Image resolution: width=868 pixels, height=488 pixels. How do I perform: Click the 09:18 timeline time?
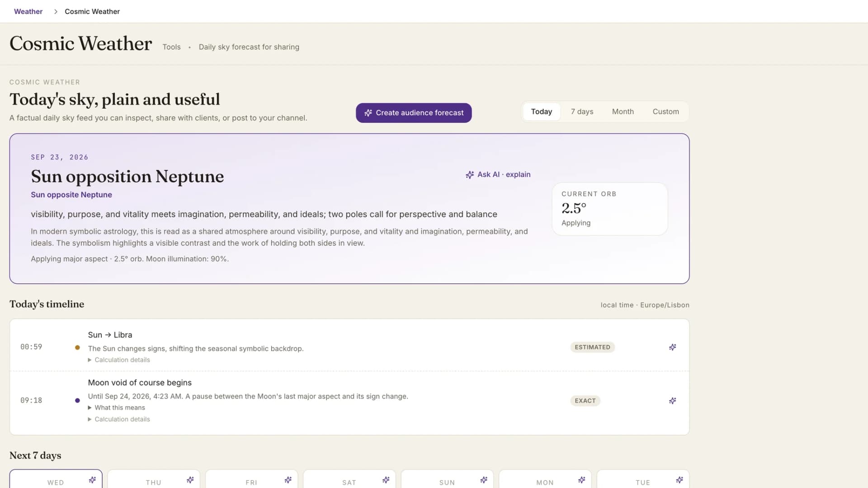(31, 401)
